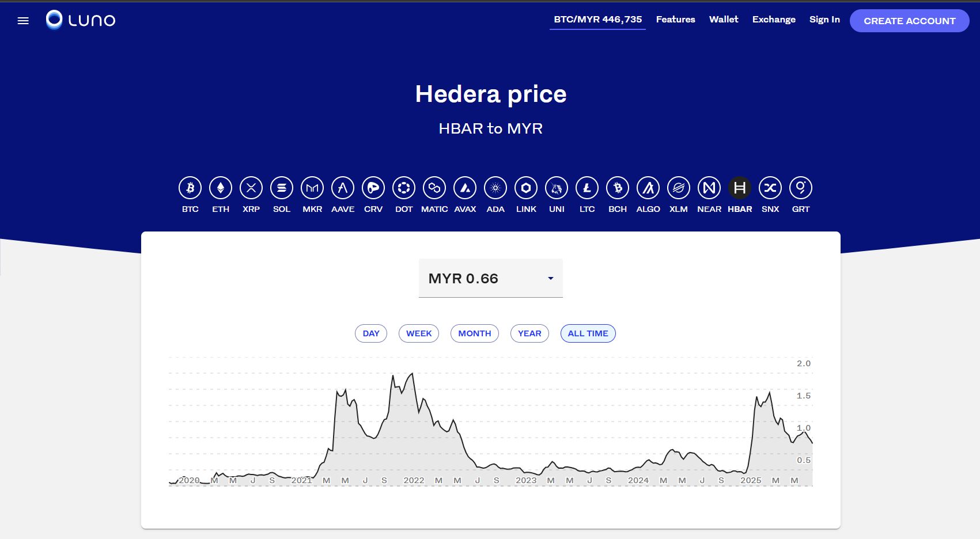Viewport: 980px width, 539px height.
Task: Select the CRV Curve coin icon
Action: tap(373, 188)
